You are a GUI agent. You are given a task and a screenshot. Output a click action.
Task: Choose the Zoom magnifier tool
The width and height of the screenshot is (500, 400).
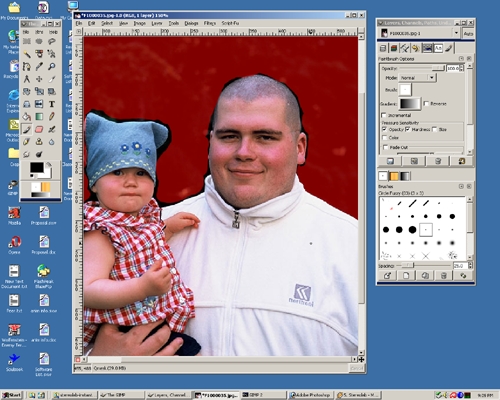point(52,66)
